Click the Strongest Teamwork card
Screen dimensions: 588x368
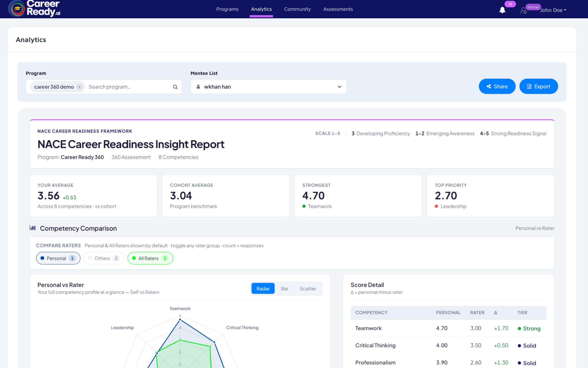tap(358, 196)
